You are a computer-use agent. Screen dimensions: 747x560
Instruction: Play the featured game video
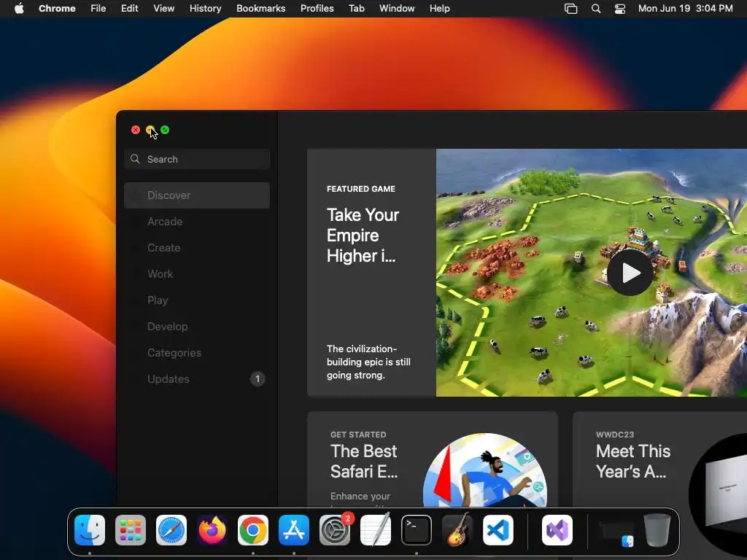(x=630, y=273)
